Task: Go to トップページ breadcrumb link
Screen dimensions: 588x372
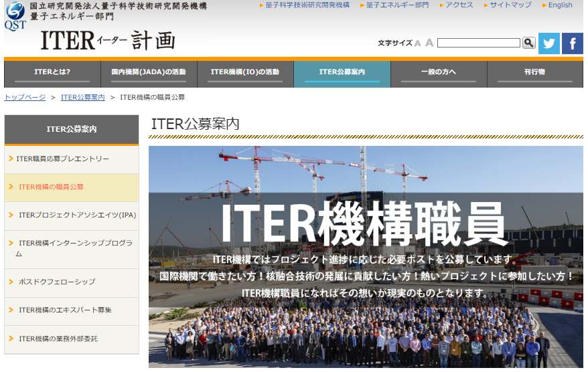Action: click(25, 98)
